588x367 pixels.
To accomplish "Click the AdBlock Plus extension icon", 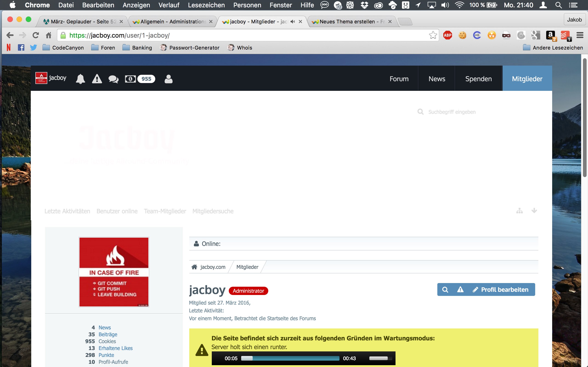I will tap(447, 35).
